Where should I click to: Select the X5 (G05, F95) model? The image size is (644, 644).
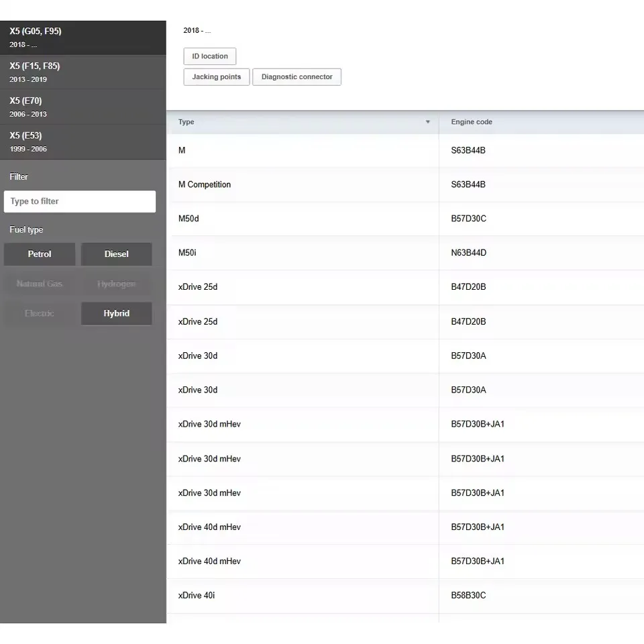[83, 38]
